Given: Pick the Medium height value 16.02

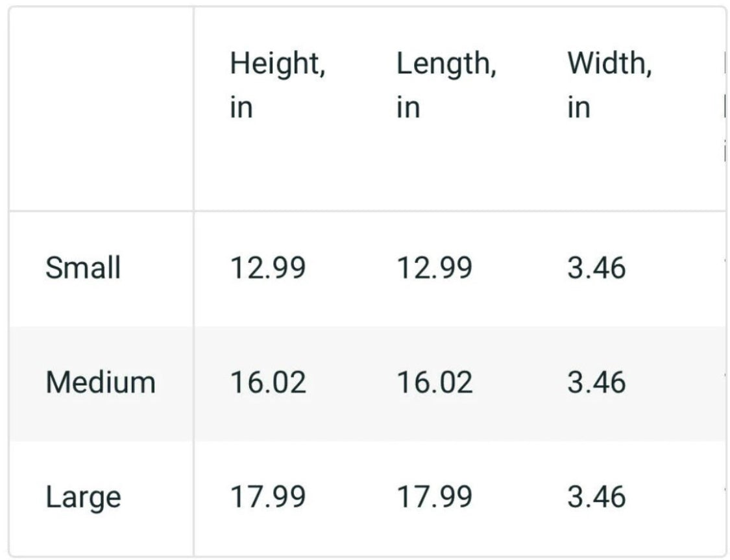Looking at the screenshot, I should pyautogui.click(x=267, y=382).
